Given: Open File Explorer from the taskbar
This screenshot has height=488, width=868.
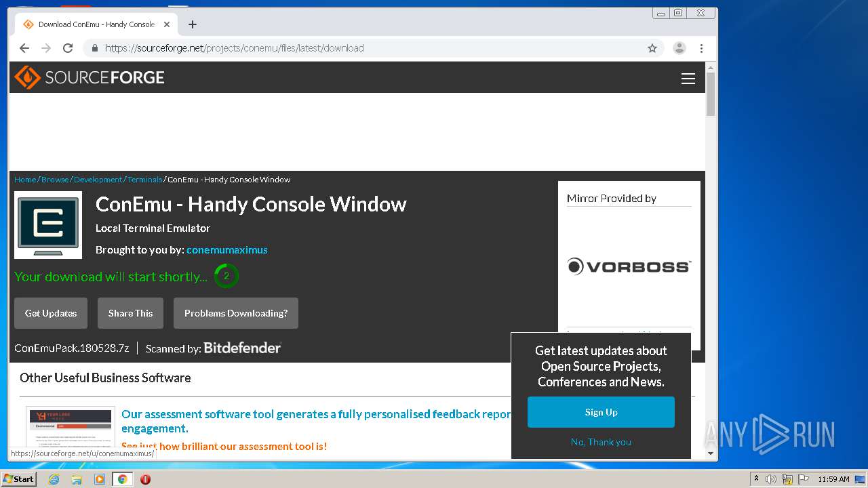Looking at the screenshot, I should [77, 479].
